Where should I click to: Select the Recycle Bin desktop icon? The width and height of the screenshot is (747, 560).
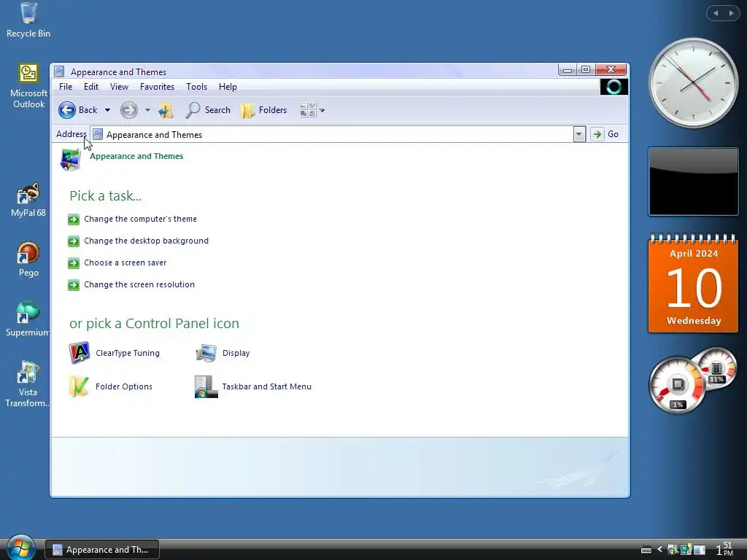(x=28, y=20)
